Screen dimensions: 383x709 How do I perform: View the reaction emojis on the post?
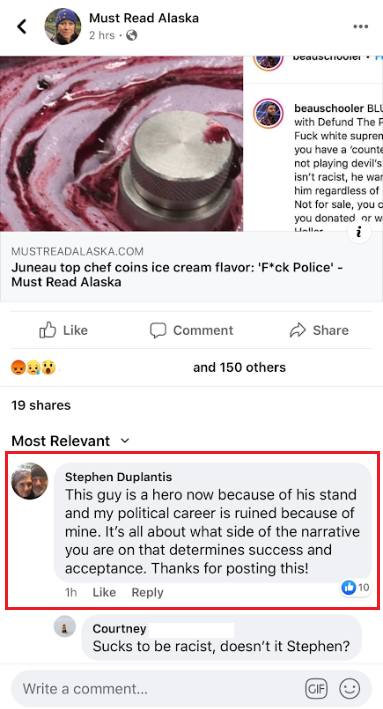coord(33,367)
